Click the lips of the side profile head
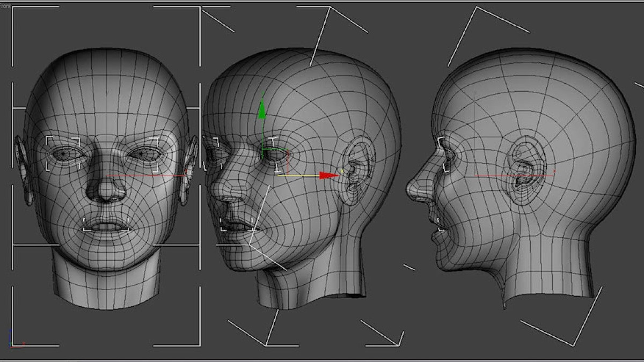This screenshot has width=644, height=362. coord(436,225)
